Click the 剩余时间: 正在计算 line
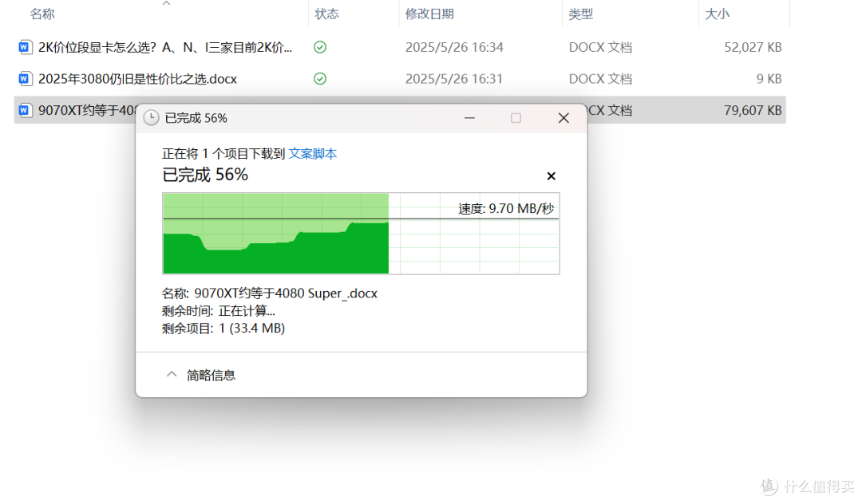This screenshot has width=862, height=504. tap(218, 311)
